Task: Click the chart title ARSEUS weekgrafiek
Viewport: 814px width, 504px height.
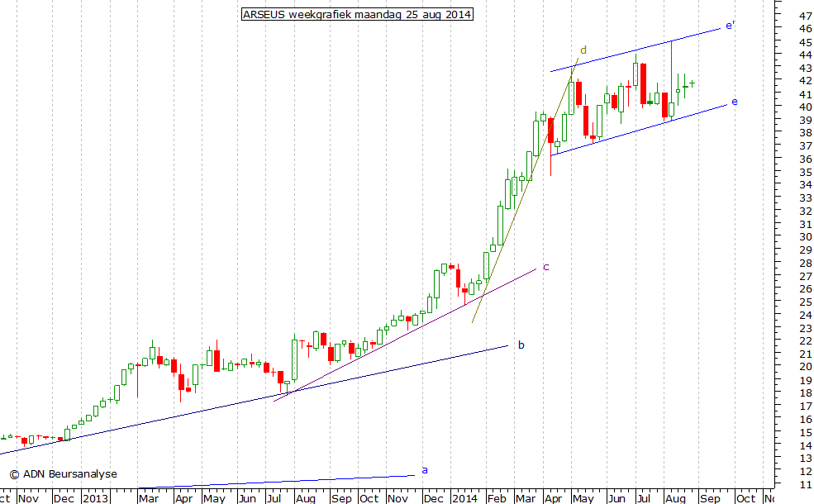Action: coord(357,15)
